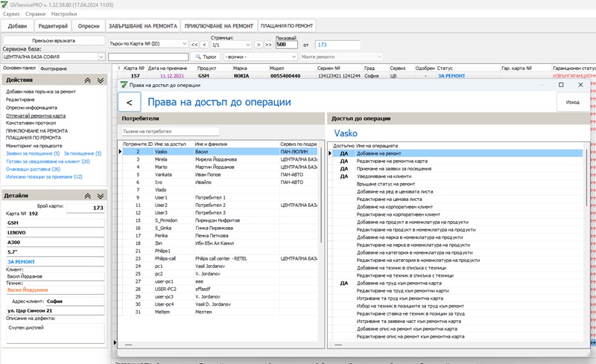Maximize the Права на достъп dialog
Viewport: 596px width, 364px height.
(561, 85)
